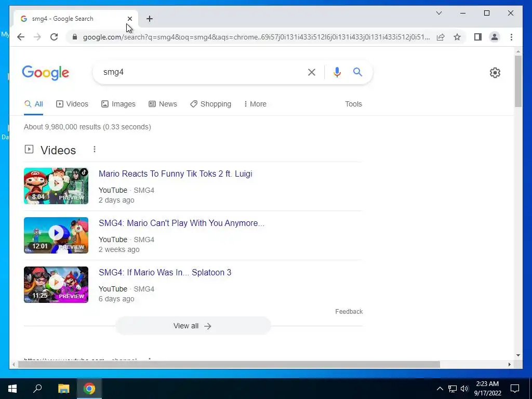Share this page using the share icon
The width and height of the screenshot is (532, 399).
[441, 37]
